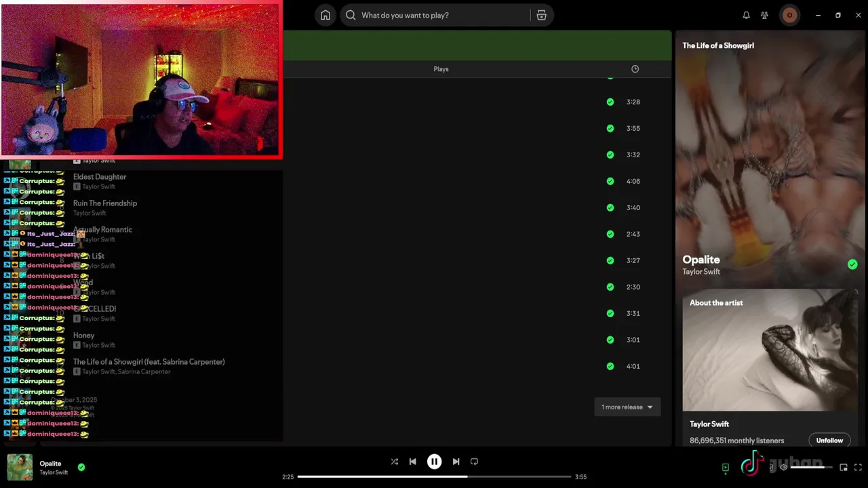Click the search magnifier icon
This screenshot has width=868, height=488.
(351, 15)
